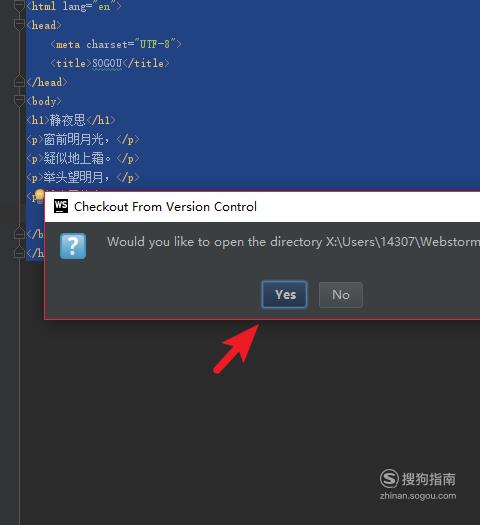Viewport: 480px width, 525px height.
Task: Click the Checkout From Version Control title
Action: pos(165,207)
